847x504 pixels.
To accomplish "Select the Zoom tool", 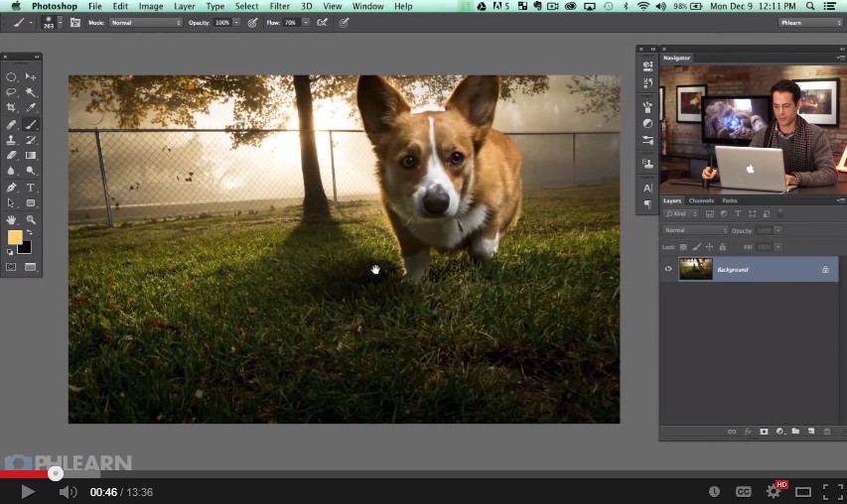I will (x=30, y=219).
